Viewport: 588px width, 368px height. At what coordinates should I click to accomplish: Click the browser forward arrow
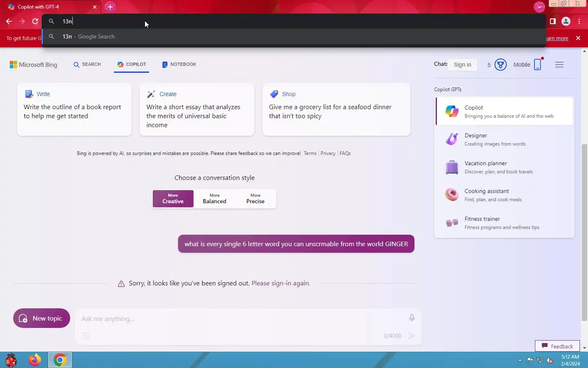22,21
